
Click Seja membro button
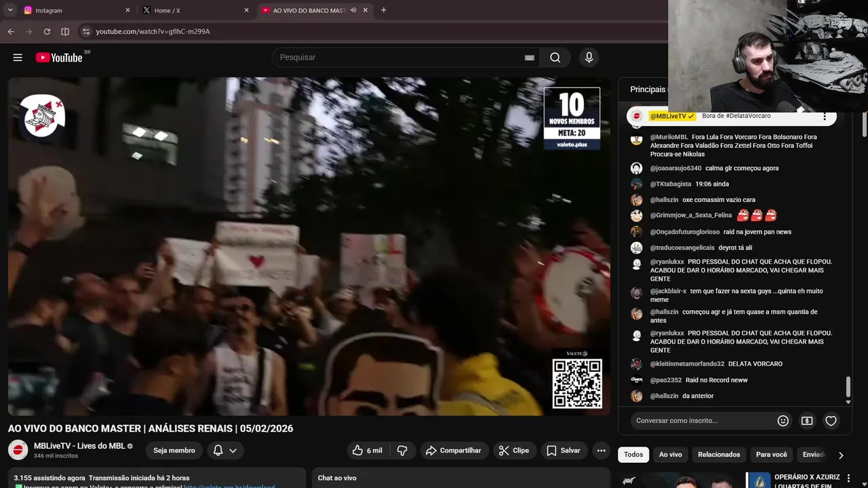click(174, 451)
